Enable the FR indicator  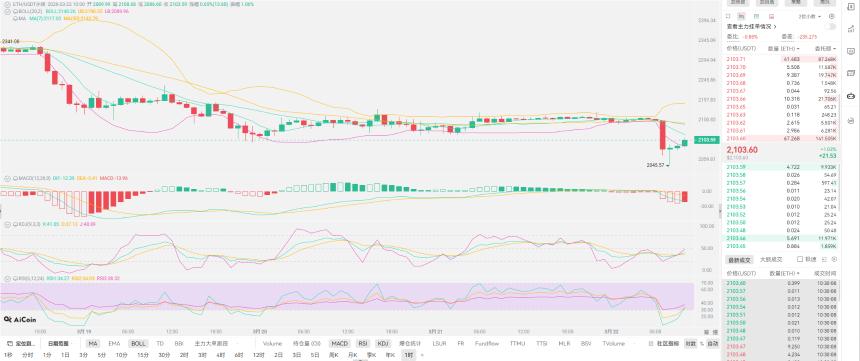pyautogui.click(x=460, y=343)
